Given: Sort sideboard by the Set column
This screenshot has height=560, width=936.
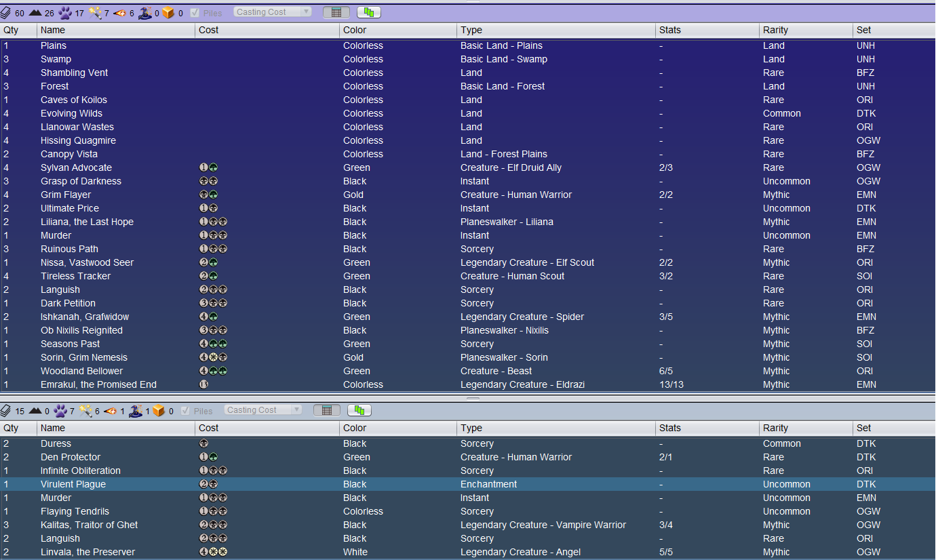Looking at the screenshot, I should pyautogui.click(x=894, y=428).
